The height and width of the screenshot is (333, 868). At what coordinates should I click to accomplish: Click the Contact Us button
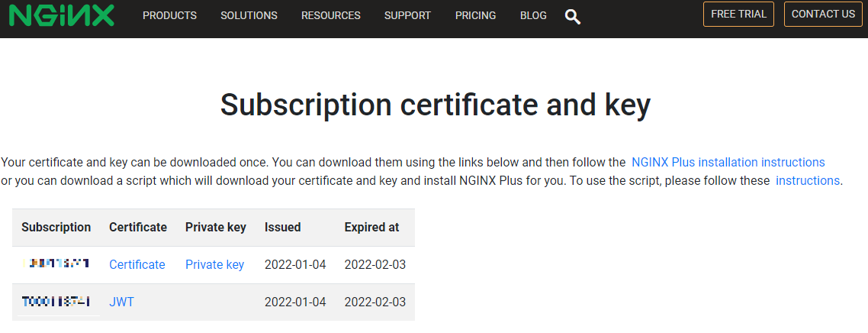823,15
